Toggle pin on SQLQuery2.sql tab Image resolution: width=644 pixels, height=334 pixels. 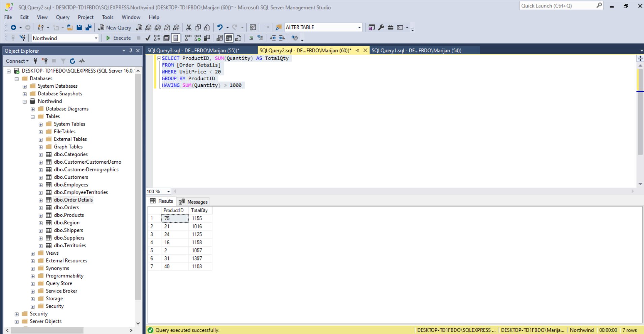pos(358,50)
